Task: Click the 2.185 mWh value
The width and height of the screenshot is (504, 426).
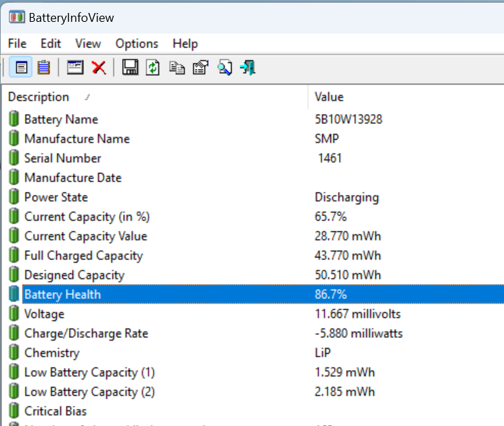Action: 344,392
